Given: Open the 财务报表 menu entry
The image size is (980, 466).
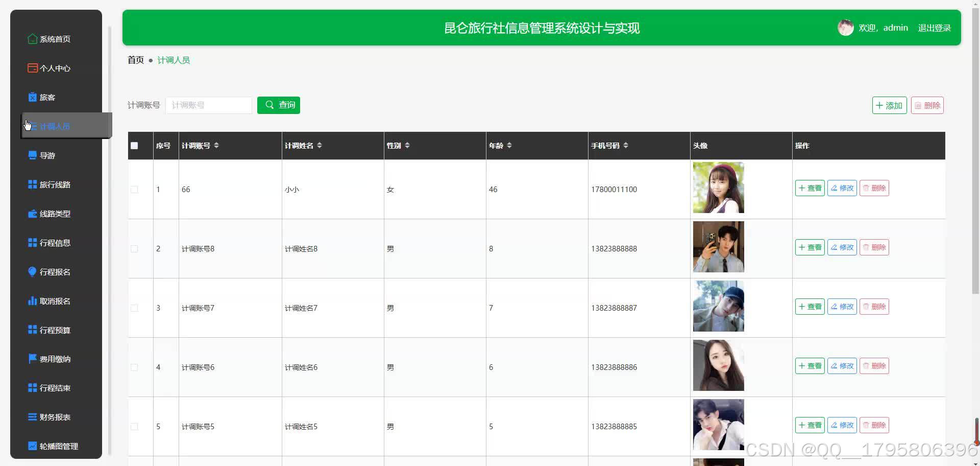Looking at the screenshot, I should 56,417.
